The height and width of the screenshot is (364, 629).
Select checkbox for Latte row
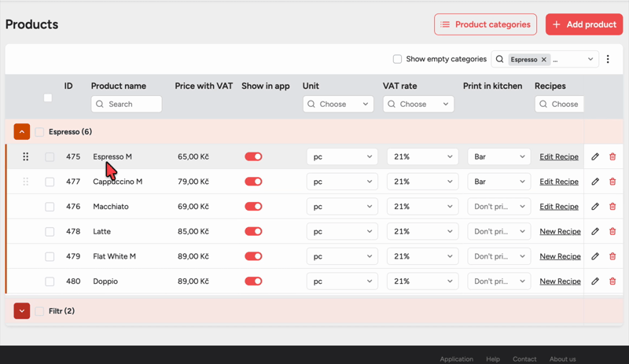[x=50, y=231]
